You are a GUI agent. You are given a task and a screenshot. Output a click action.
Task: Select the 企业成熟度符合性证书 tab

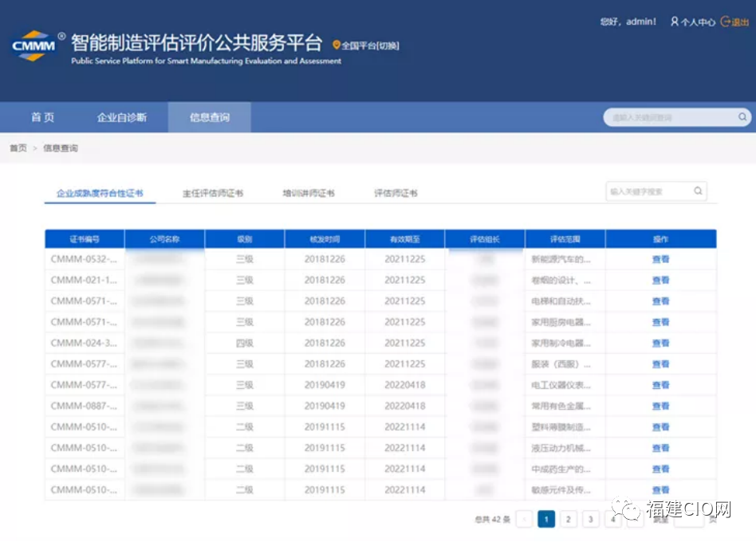pyautogui.click(x=100, y=193)
